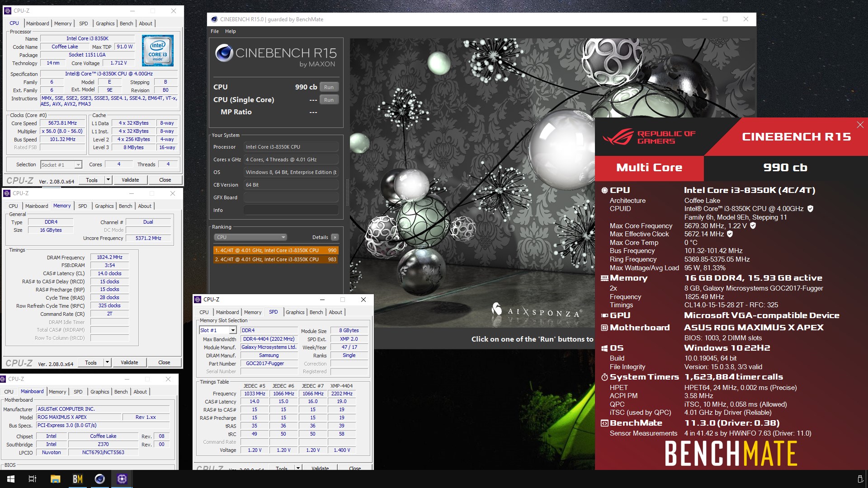Screen dimensions: 868x488
Task: Click Part Number GOC2017-Fugger field
Action: coord(269,363)
